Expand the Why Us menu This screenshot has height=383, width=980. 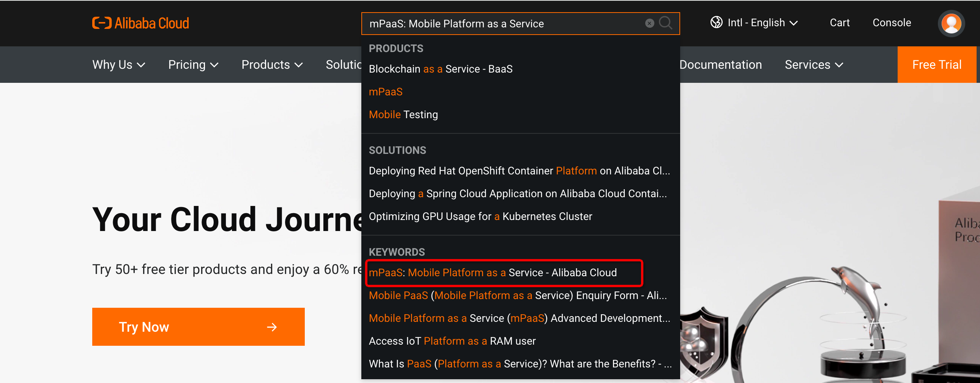pos(119,65)
